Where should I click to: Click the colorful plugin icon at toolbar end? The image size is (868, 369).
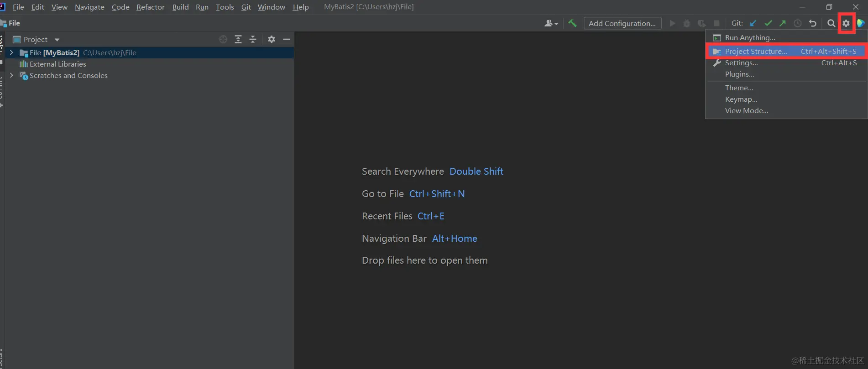(x=861, y=23)
